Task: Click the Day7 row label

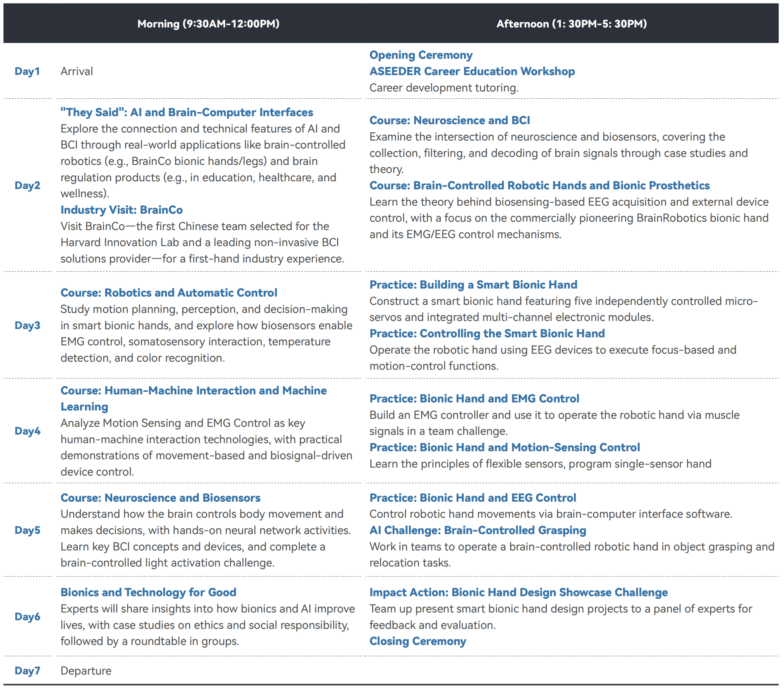Action: pos(27,671)
